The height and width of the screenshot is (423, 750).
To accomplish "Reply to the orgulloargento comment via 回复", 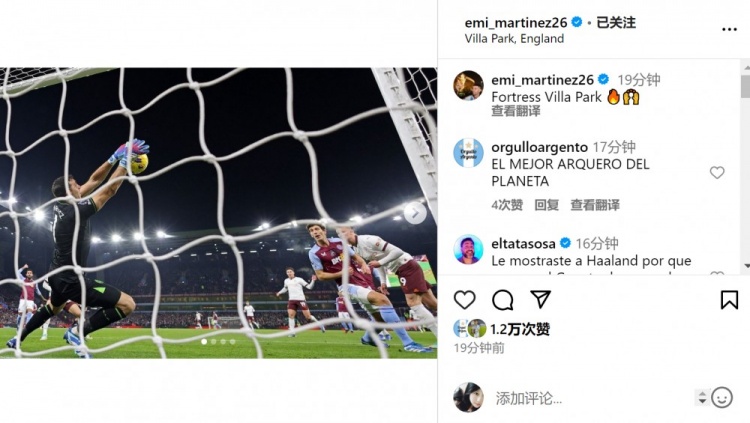I will (x=546, y=205).
